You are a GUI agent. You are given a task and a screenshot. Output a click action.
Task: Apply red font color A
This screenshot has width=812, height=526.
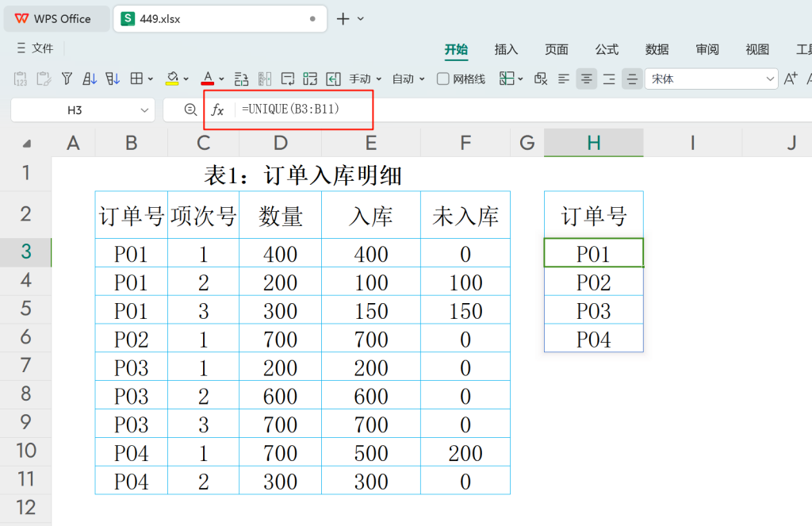208,79
